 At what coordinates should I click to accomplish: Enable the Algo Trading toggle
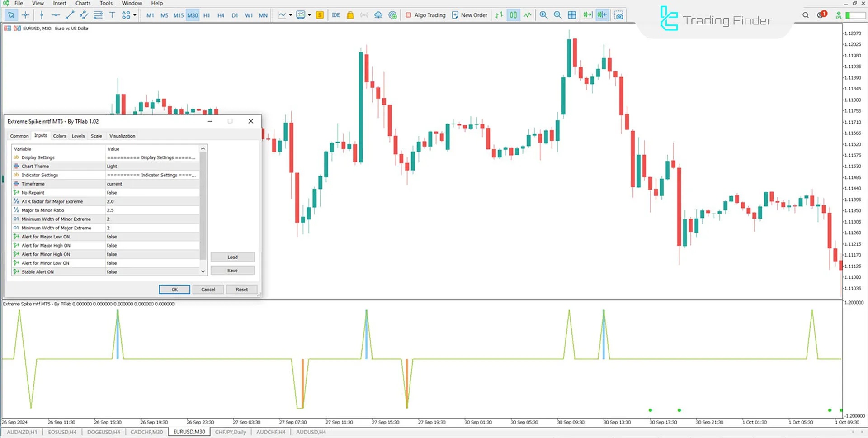pos(425,15)
